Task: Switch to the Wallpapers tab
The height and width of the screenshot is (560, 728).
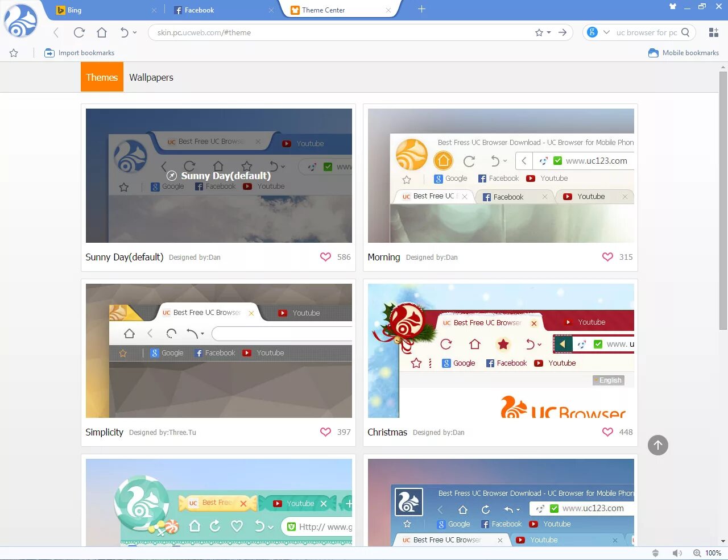Action: point(151,77)
